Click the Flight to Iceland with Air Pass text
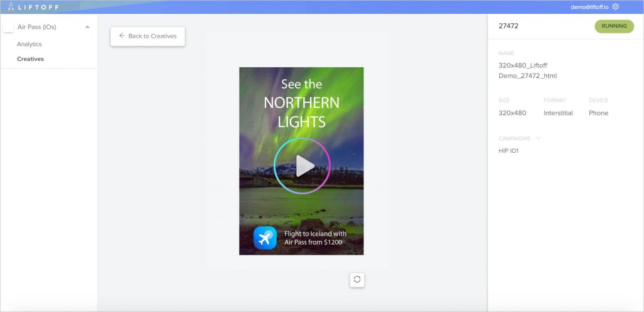 [315, 238]
